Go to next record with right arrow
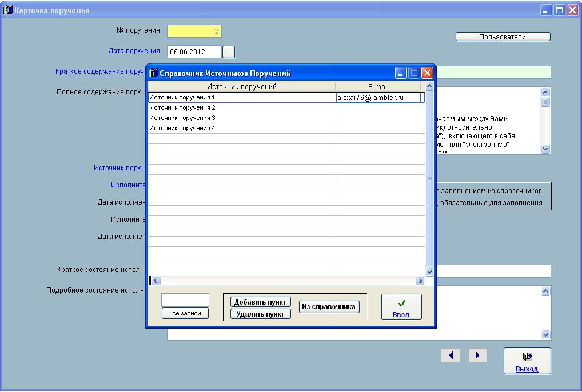 click(477, 355)
